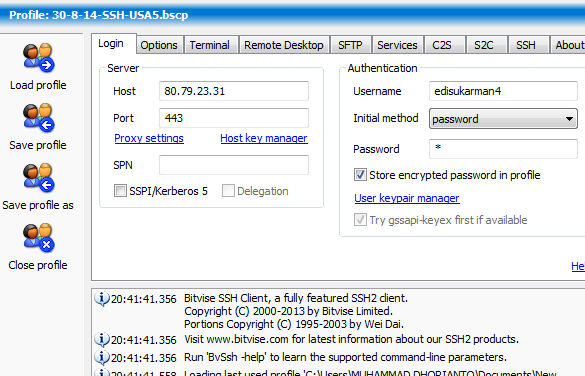The height and width of the screenshot is (376, 585).
Task: Uncheck Store encrypted password in profile
Action: (360, 175)
